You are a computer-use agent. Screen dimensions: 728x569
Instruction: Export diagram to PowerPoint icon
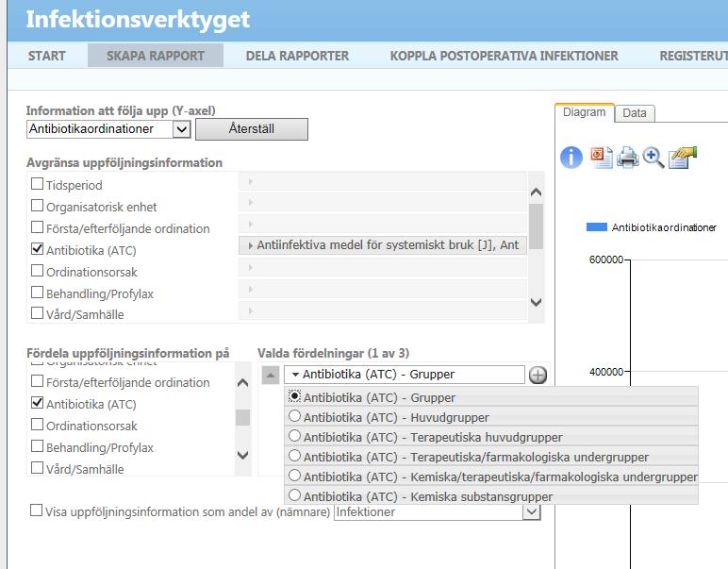(x=602, y=157)
